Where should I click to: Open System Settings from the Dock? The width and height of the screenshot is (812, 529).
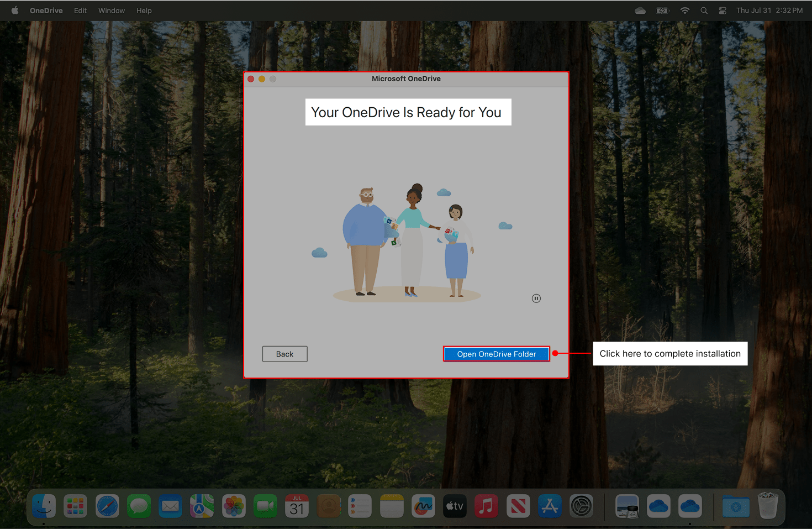581,506
